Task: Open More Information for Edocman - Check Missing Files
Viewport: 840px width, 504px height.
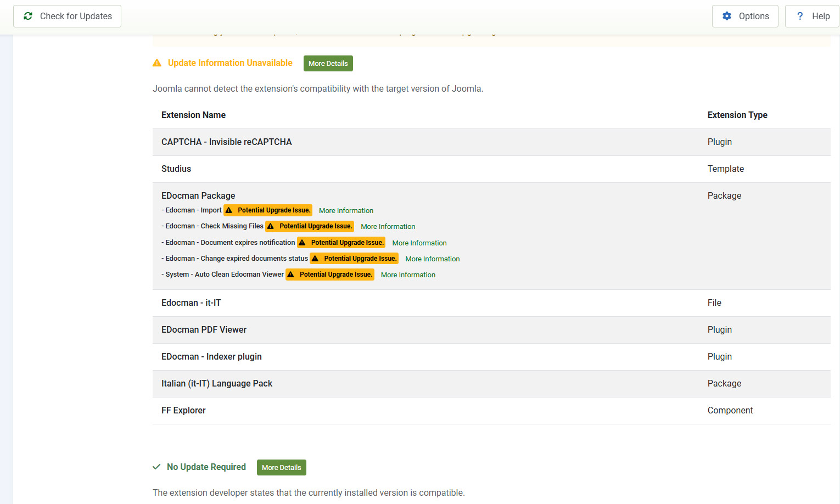Action: pos(388,227)
